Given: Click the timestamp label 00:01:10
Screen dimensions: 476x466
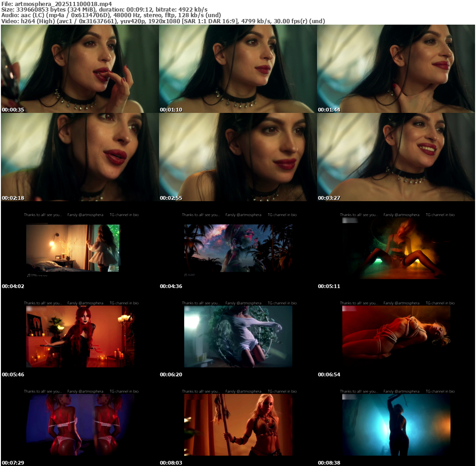Looking at the screenshot, I should coord(171,110).
